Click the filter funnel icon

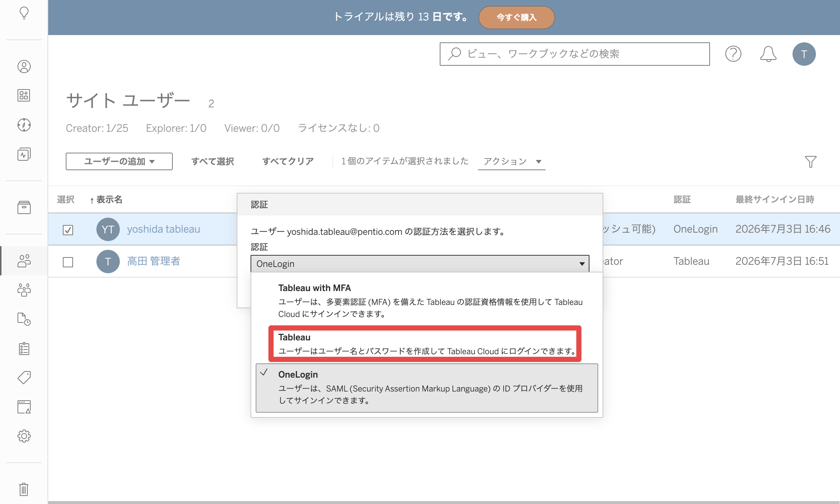(x=810, y=161)
